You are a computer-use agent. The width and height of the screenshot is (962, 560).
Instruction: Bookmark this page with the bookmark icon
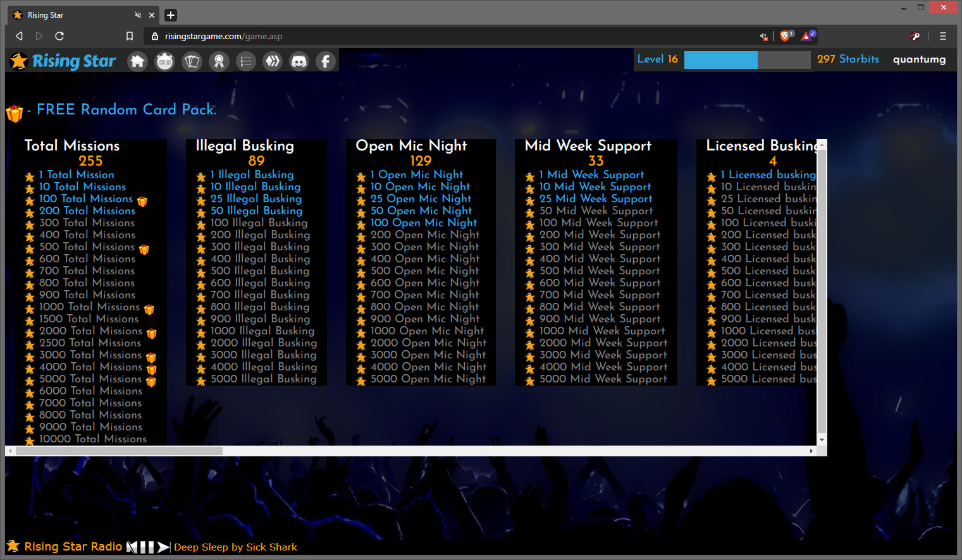point(130,36)
